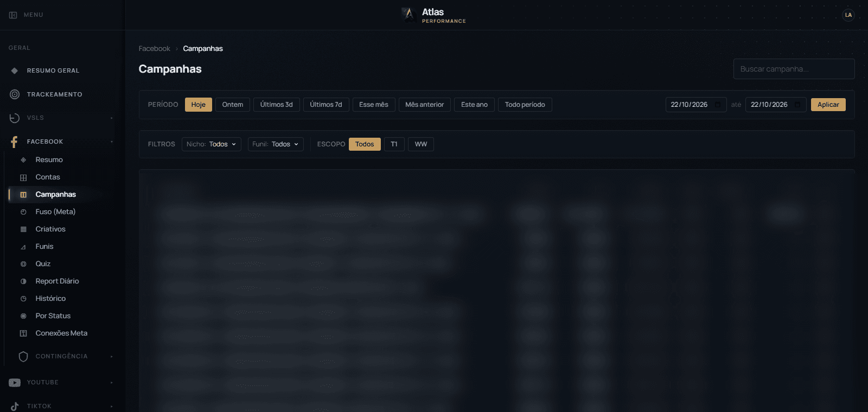Focus the Buscar campanha search field
868x412 pixels.
794,69
